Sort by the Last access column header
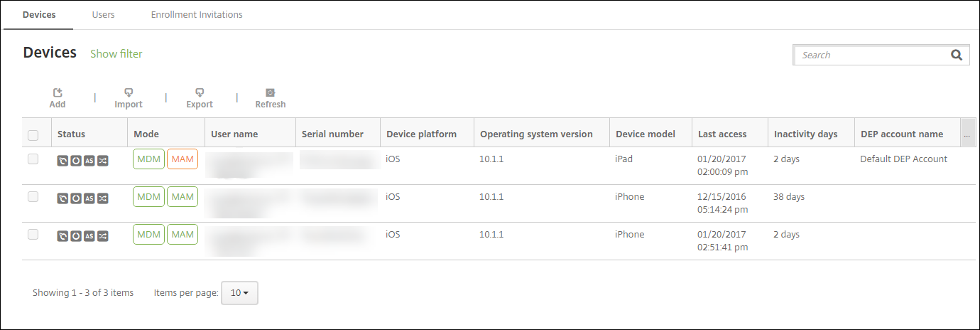 tap(722, 134)
